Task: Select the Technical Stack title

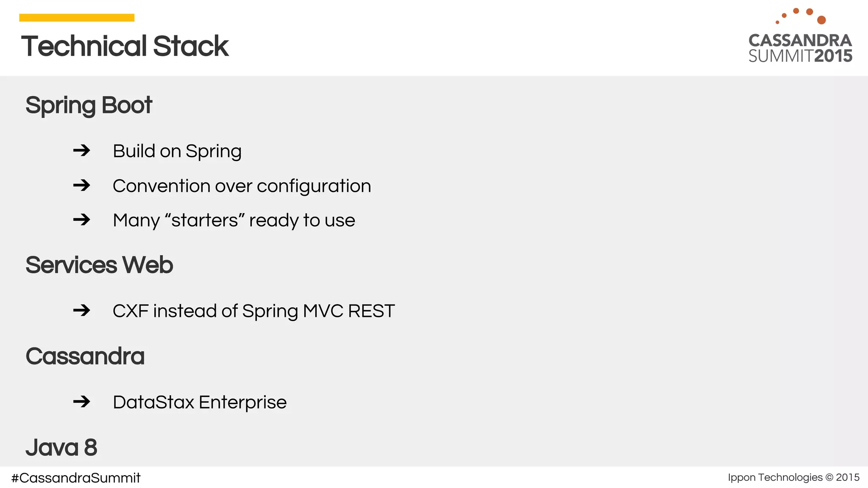Action: (x=125, y=46)
